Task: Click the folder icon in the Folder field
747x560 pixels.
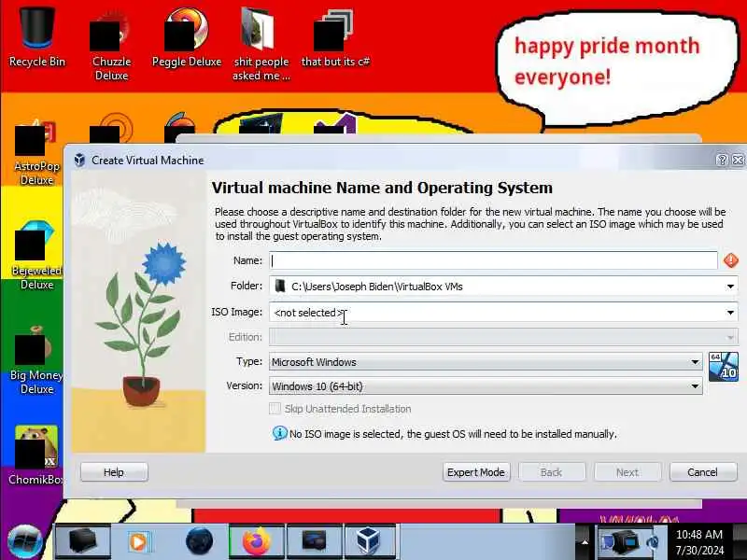Action: coord(280,286)
